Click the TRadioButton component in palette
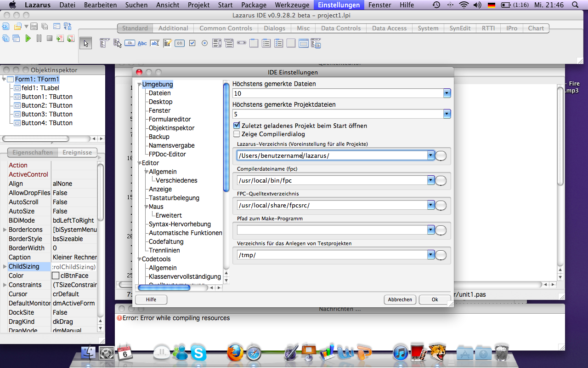The height and width of the screenshot is (368, 588). (x=204, y=43)
